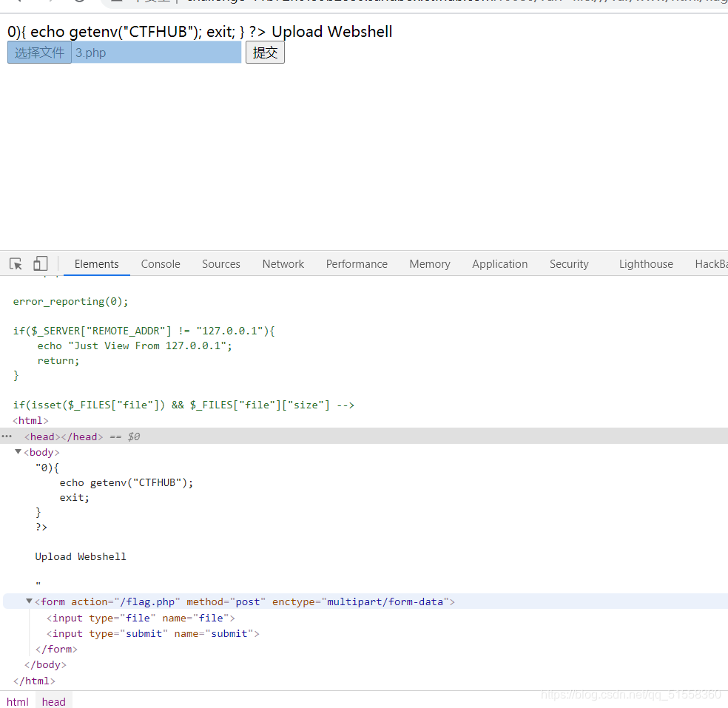Click the 提交 submit button

265,53
